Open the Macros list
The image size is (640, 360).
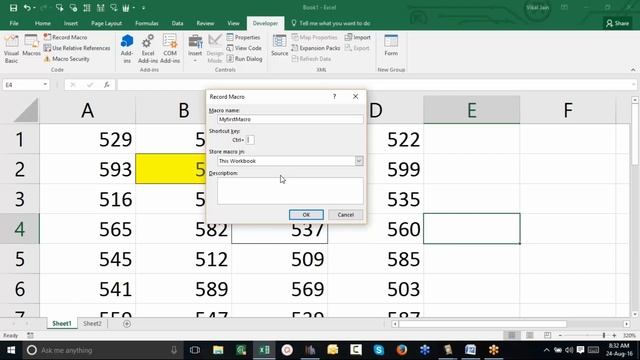(31, 46)
